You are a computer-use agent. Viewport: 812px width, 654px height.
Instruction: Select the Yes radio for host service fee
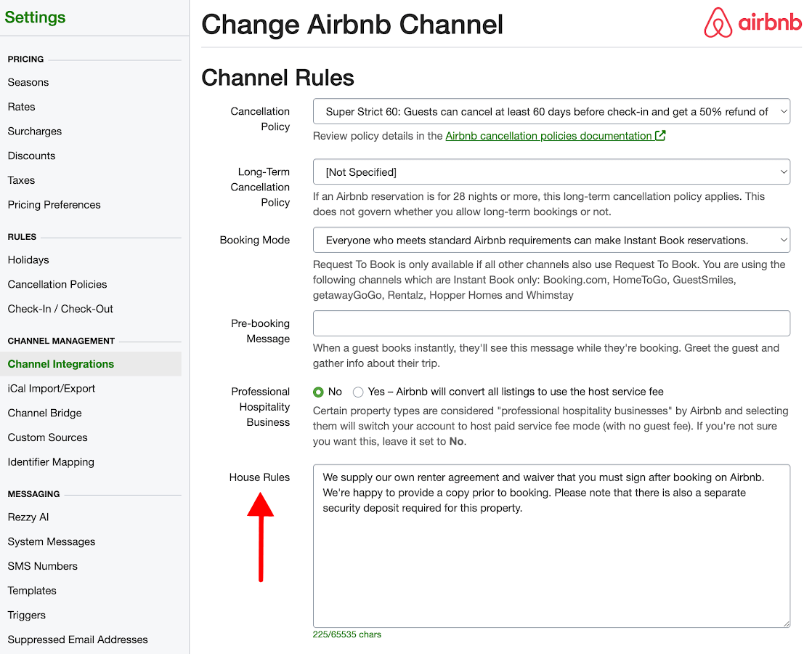click(358, 392)
